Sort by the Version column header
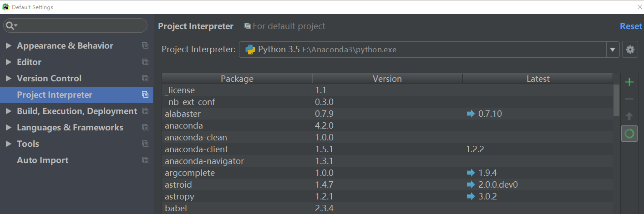644x214 pixels. pos(387,79)
